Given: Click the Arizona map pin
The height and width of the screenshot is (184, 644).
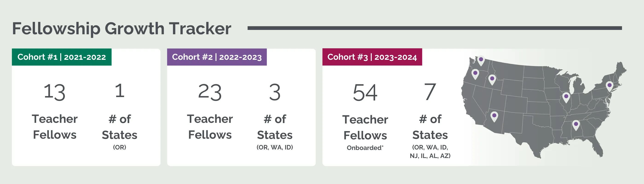Looking at the screenshot, I should [494, 117].
